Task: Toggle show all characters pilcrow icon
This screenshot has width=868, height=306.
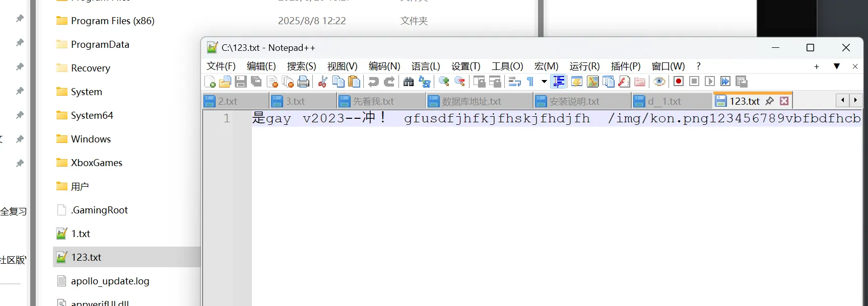Action: (x=530, y=82)
